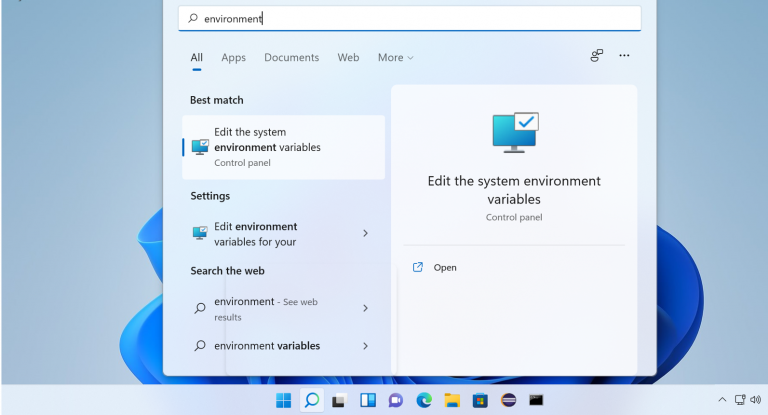Expand the 'environment - See web results' arrow

point(365,308)
